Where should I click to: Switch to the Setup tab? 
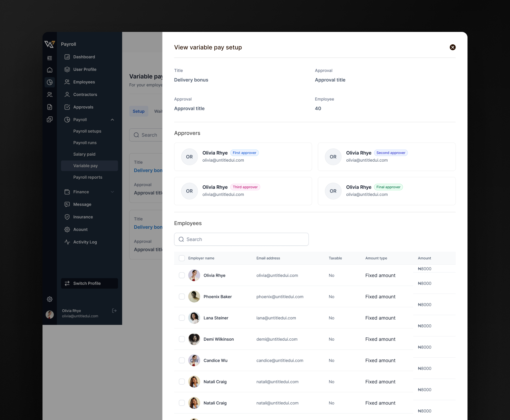pyautogui.click(x=138, y=111)
